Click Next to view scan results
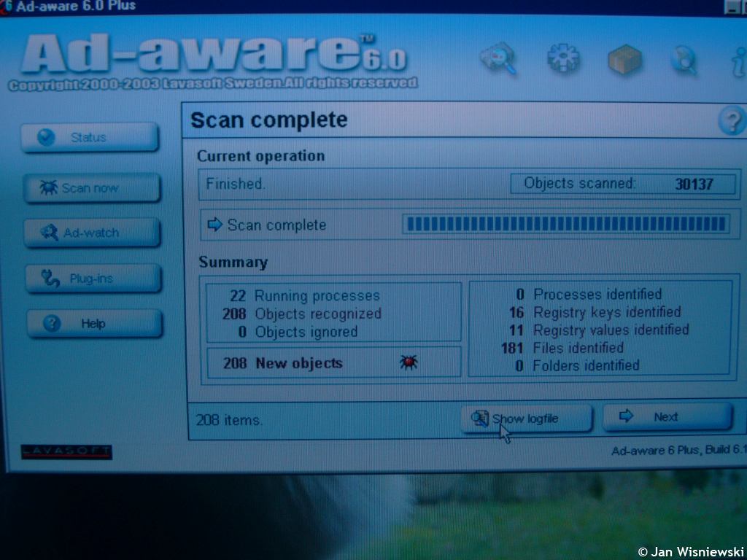 tap(667, 417)
